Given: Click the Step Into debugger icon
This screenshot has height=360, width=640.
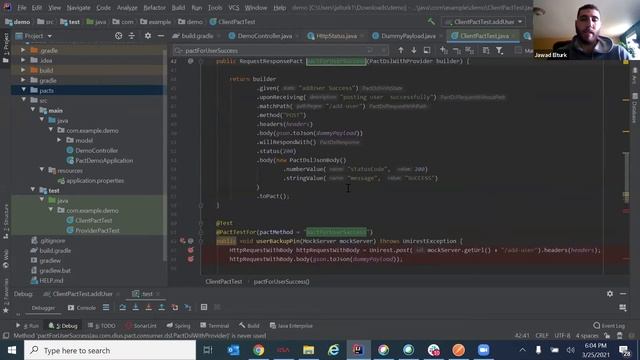Looking at the screenshot, I should click(136, 307).
